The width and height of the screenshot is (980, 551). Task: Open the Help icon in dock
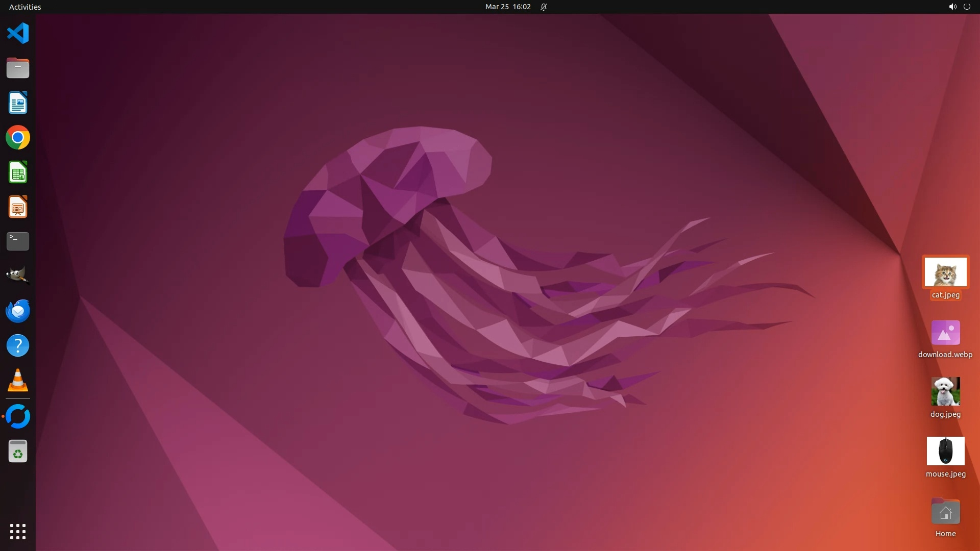coord(18,345)
